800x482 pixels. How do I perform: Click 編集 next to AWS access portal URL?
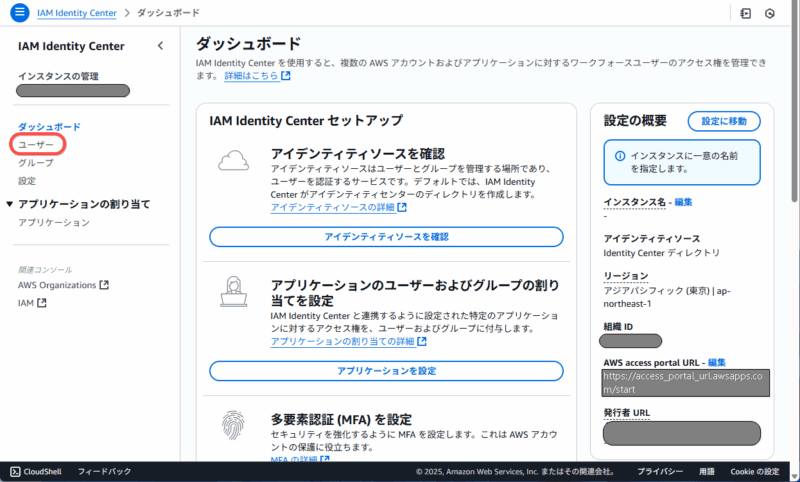(x=716, y=363)
